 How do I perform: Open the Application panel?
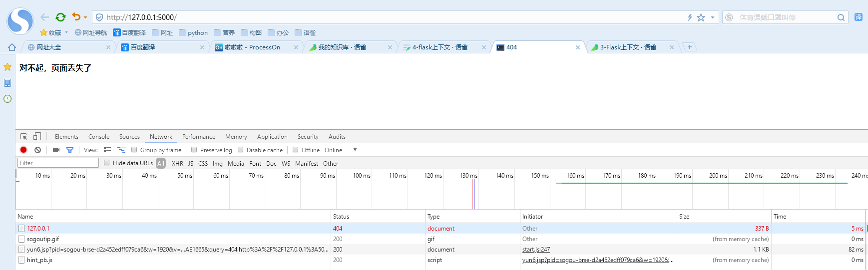[272, 137]
